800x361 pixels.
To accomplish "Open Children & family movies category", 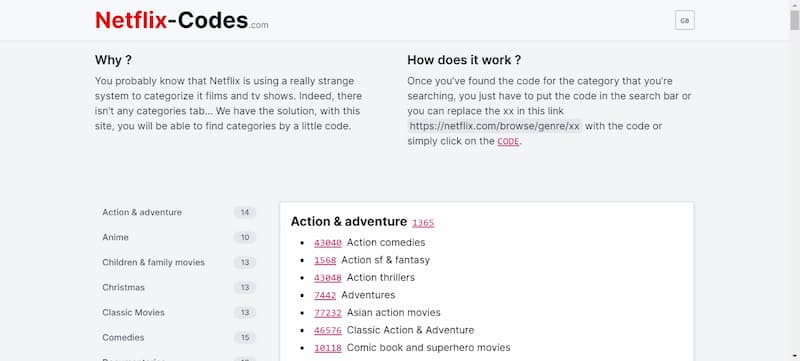I will [179, 263].
